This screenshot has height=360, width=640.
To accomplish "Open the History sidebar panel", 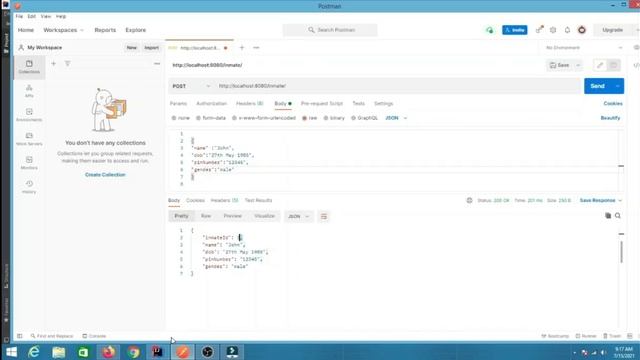I will (29, 187).
